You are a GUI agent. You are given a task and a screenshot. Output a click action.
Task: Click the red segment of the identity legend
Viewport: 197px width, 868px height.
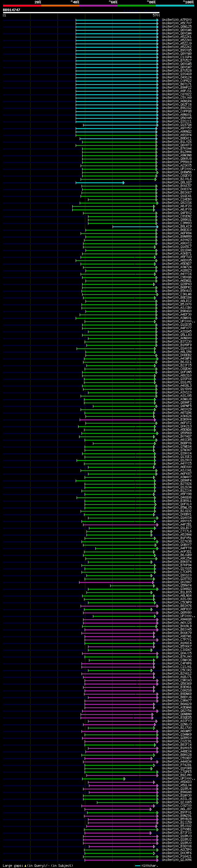click(x=22, y=6)
